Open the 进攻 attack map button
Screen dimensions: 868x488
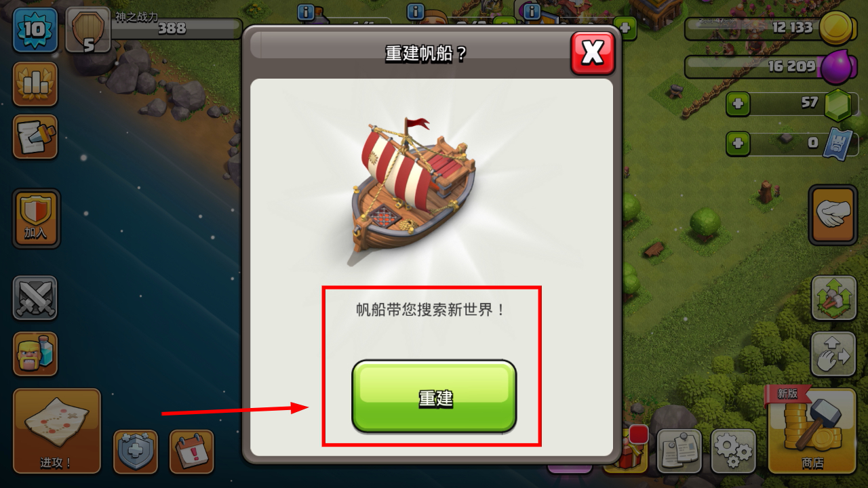pyautogui.click(x=57, y=431)
